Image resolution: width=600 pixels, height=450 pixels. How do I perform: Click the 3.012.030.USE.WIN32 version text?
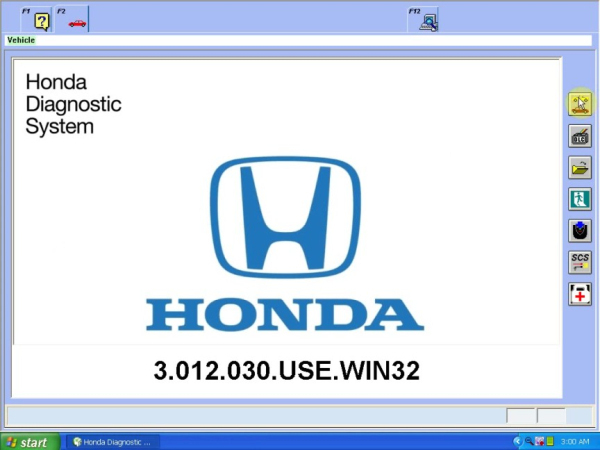coord(286,370)
